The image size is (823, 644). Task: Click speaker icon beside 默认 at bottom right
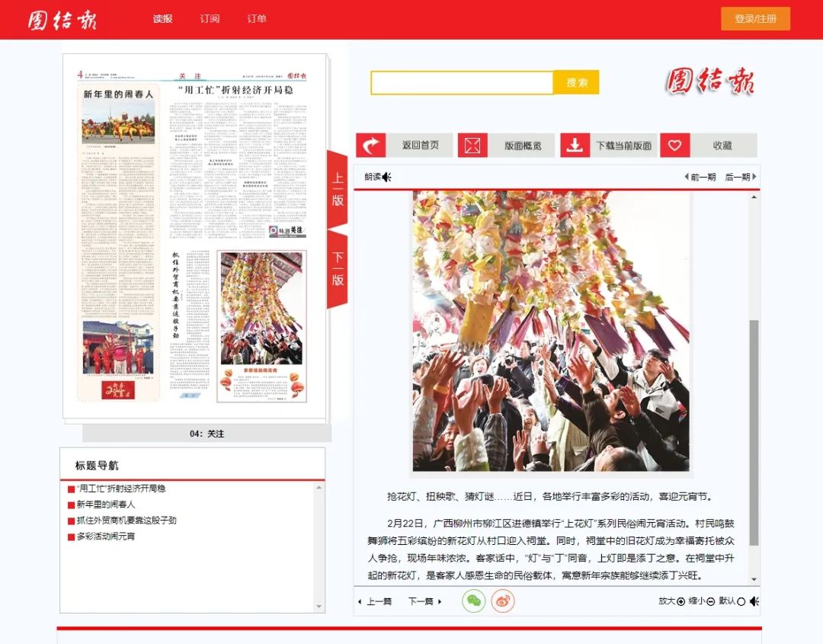(x=754, y=601)
